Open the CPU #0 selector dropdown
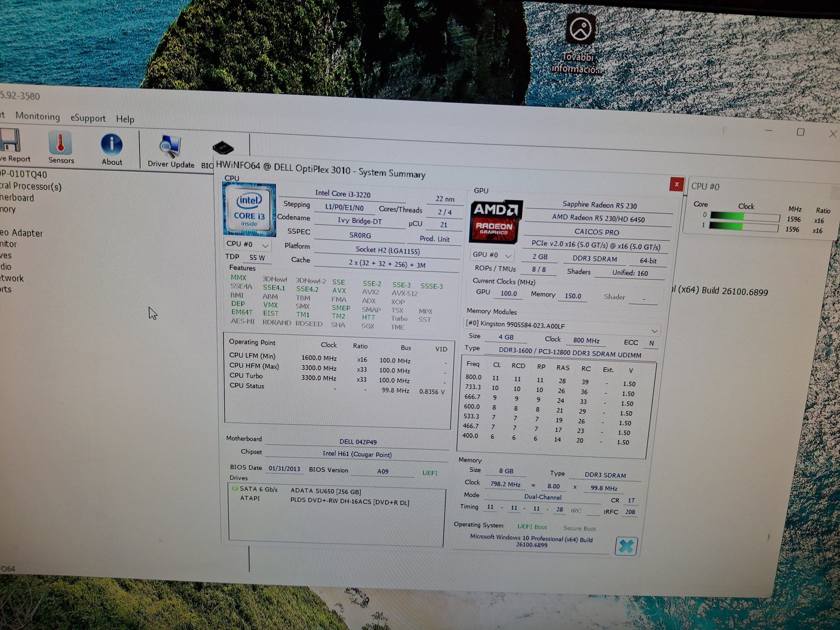The height and width of the screenshot is (630, 840). (247, 244)
